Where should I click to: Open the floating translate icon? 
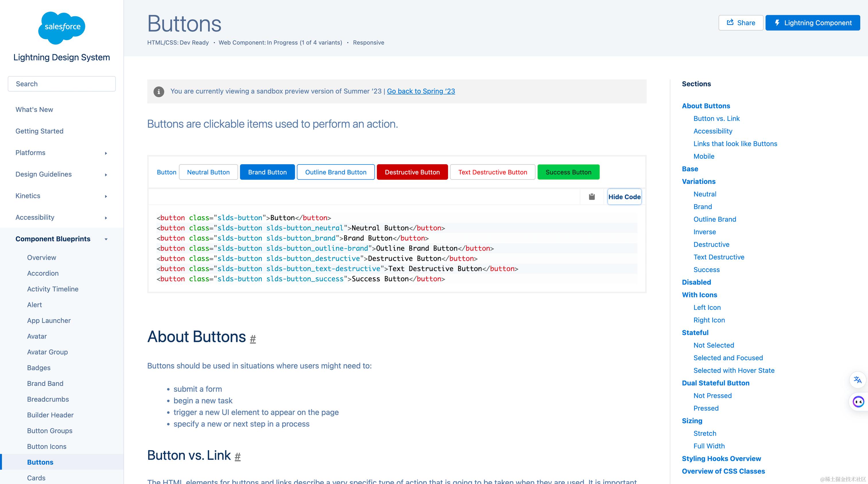[x=858, y=380]
